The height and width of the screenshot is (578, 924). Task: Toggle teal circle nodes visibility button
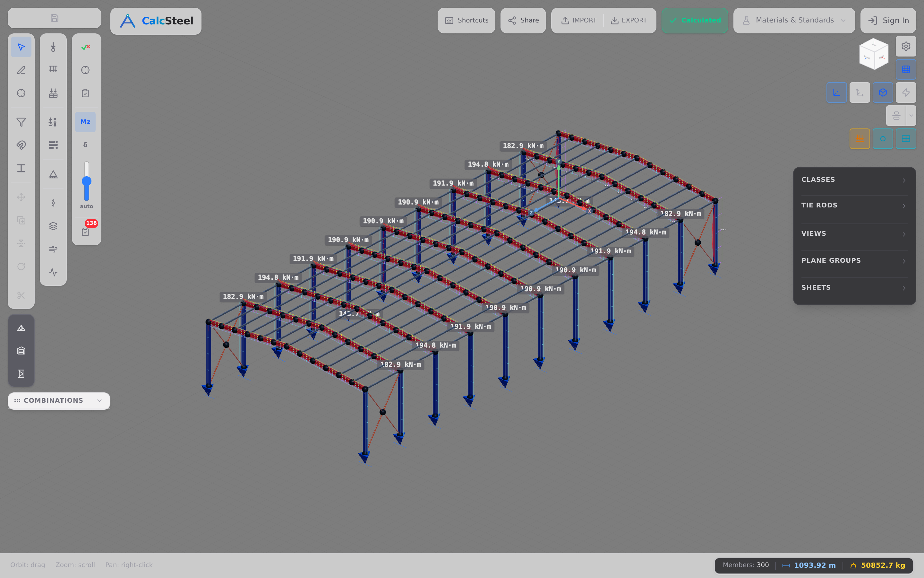[883, 139]
